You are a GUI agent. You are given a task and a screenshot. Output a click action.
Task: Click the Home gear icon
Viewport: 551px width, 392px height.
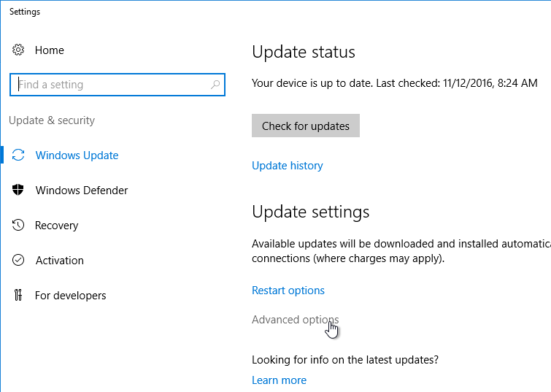[x=18, y=50]
